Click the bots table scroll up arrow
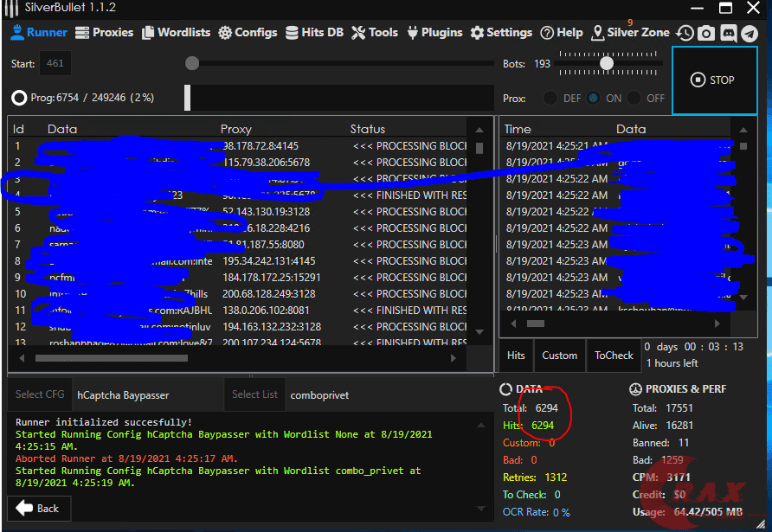 tap(479, 131)
